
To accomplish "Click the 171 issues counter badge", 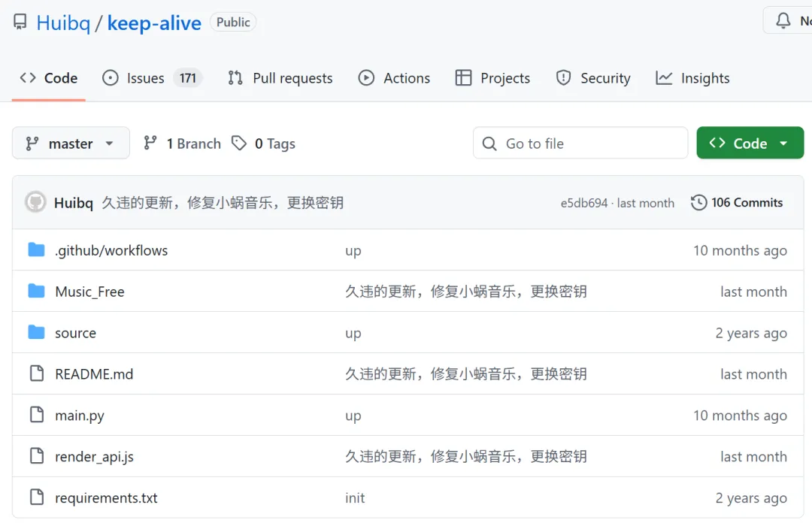I will point(188,78).
